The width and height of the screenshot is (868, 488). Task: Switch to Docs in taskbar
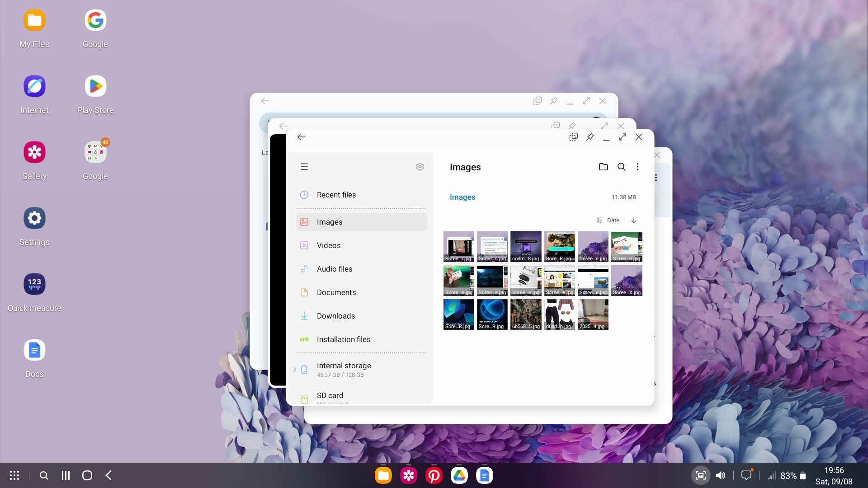click(x=485, y=475)
